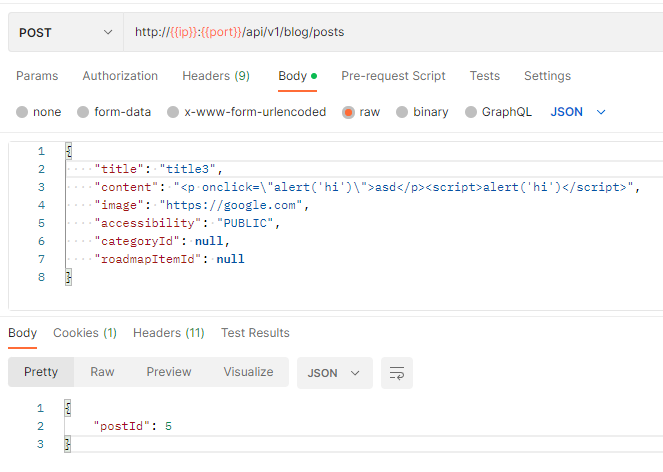This screenshot has height=472, width=663.
Task: Click the null value of categoryId
Action: [209, 241]
